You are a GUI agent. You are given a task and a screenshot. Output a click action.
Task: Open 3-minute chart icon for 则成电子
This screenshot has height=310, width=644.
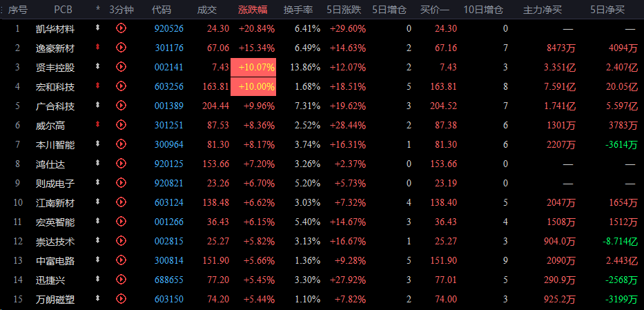pos(121,183)
